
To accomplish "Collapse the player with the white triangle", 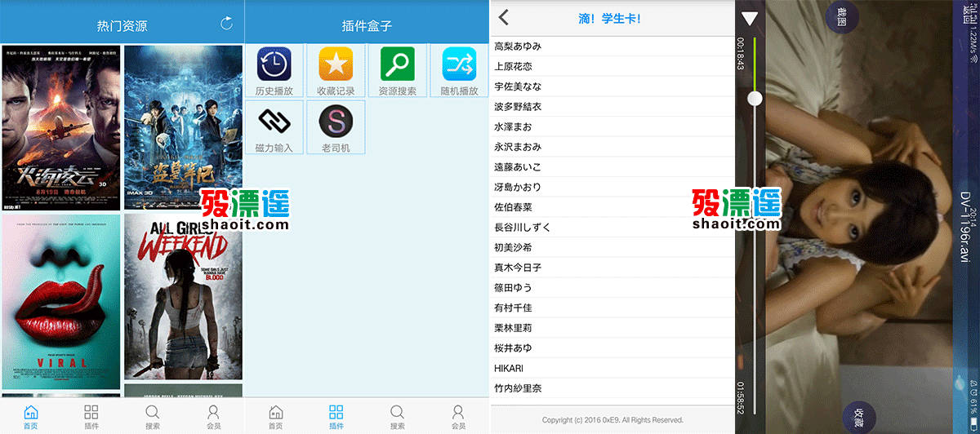I will (x=750, y=19).
